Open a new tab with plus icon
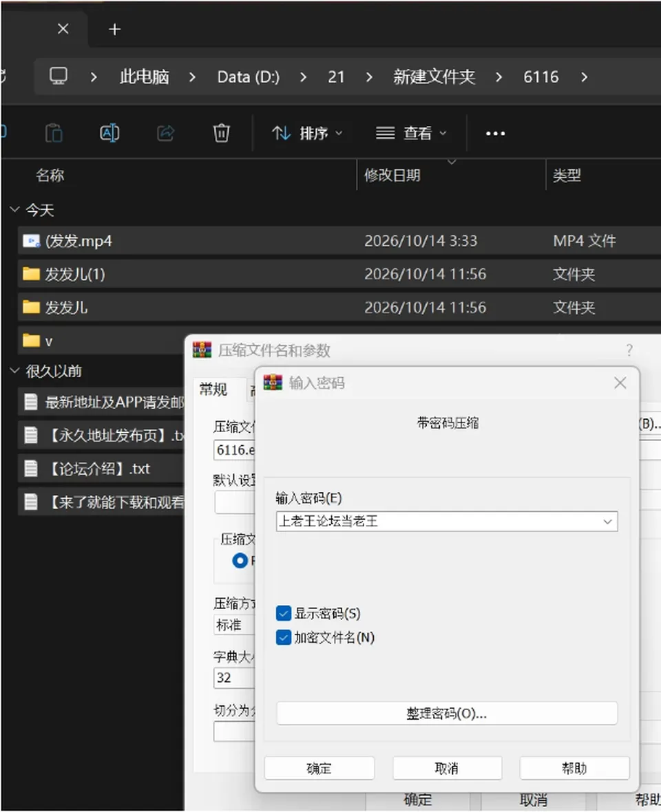 [x=114, y=30]
